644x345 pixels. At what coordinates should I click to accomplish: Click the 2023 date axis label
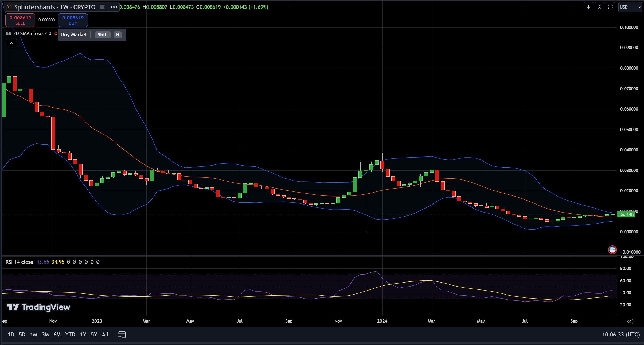(x=97, y=321)
